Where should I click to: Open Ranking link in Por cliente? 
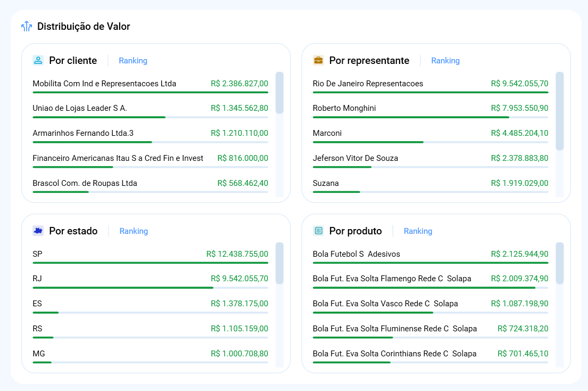point(133,61)
